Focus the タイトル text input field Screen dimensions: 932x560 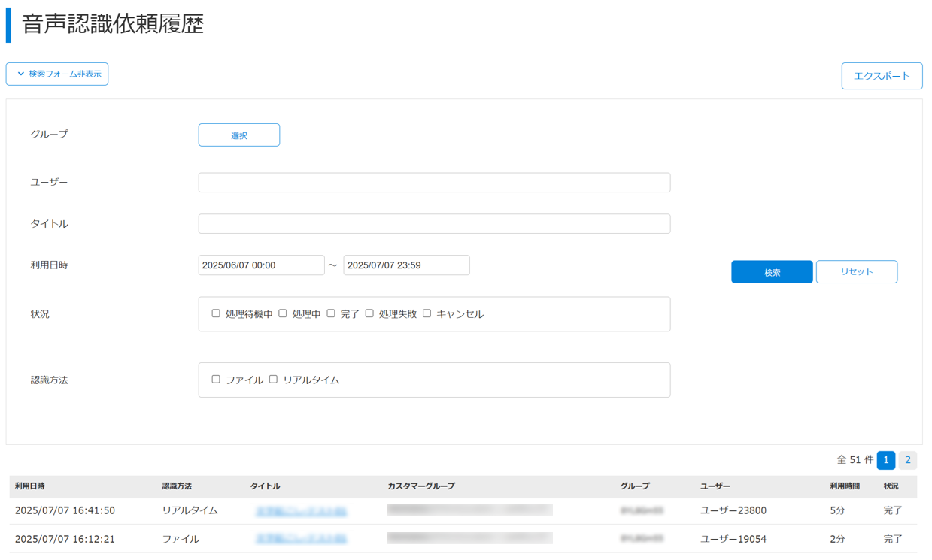(x=434, y=224)
